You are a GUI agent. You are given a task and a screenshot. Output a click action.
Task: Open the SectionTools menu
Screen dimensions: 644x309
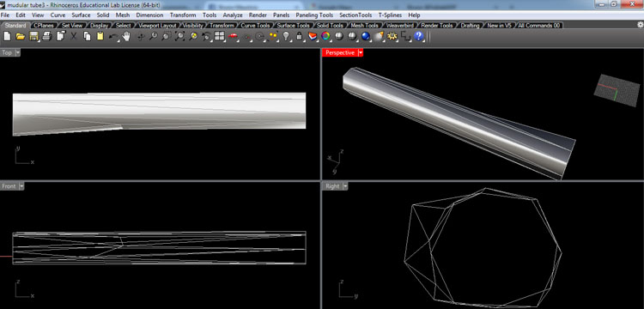tap(355, 15)
